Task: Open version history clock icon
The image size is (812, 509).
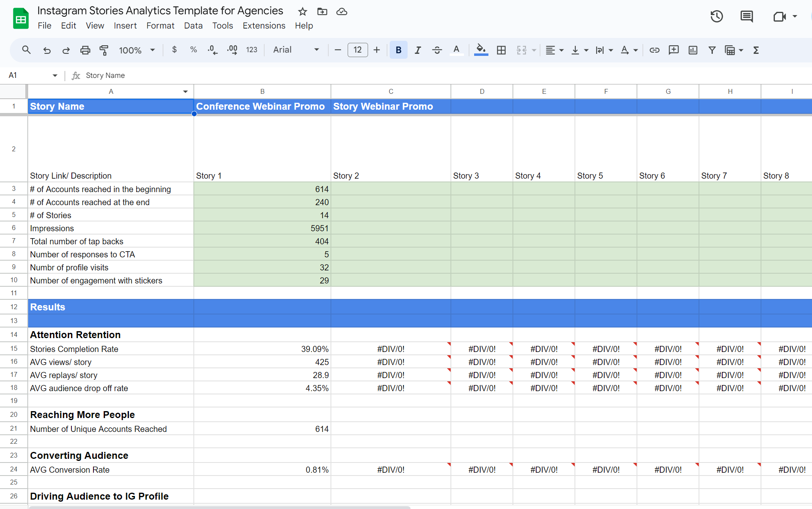Action: click(717, 17)
